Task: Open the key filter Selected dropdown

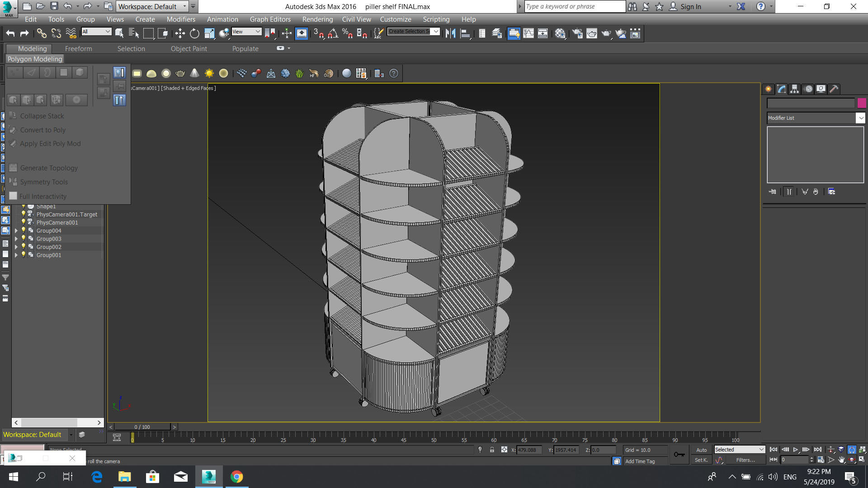Action: click(x=739, y=450)
